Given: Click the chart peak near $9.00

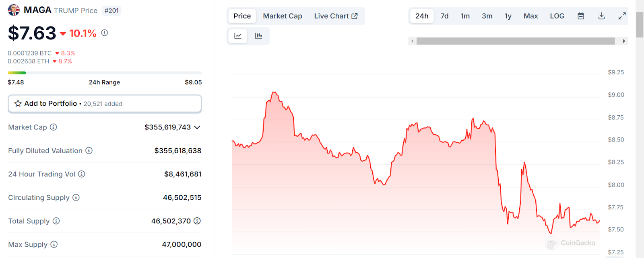Looking at the screenshot, I should coord(274,92).
